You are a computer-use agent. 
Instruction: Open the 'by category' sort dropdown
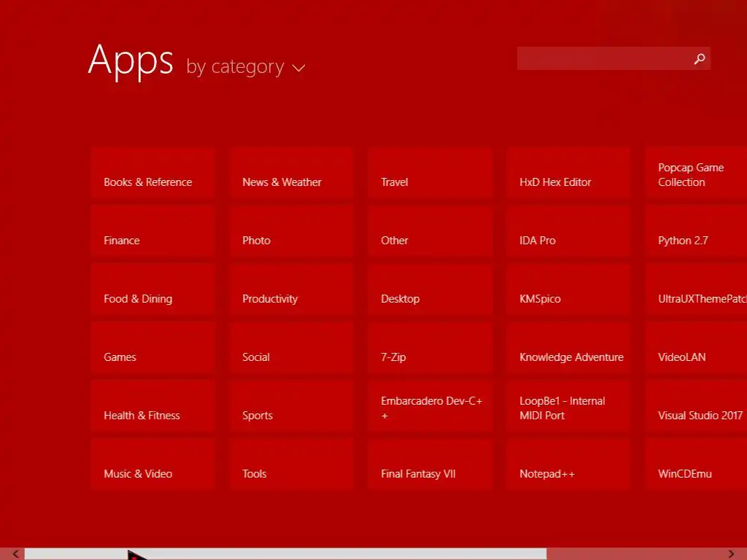245,66
